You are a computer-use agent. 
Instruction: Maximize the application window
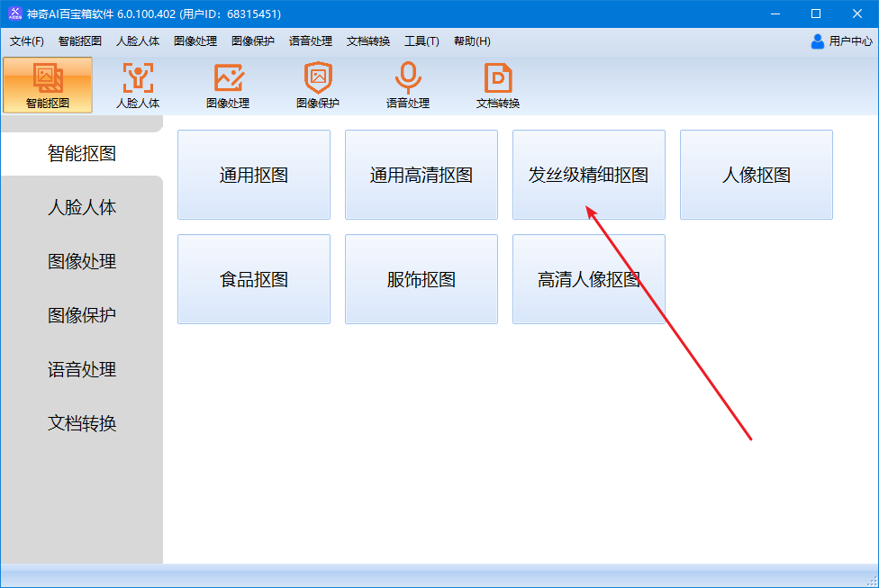pos(816,14)
